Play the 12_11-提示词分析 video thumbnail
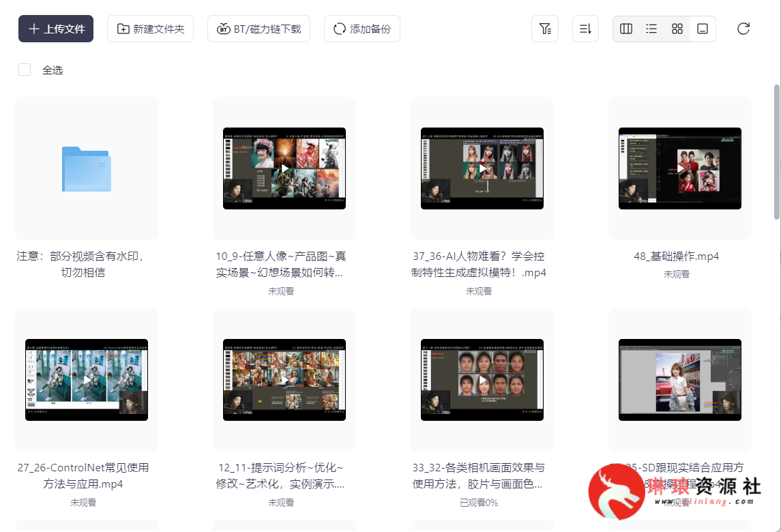This screenshot has height=532, width=781. tap(284, 380)
